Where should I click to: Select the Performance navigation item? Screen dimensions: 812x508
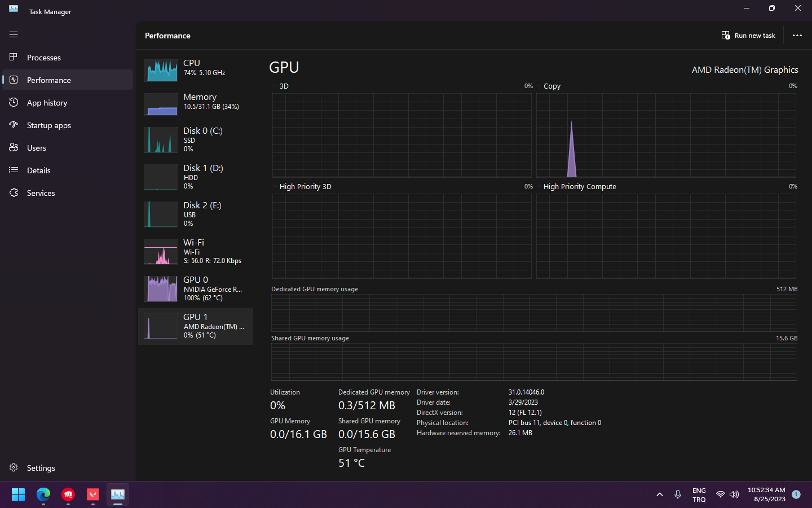pos(68,80)
